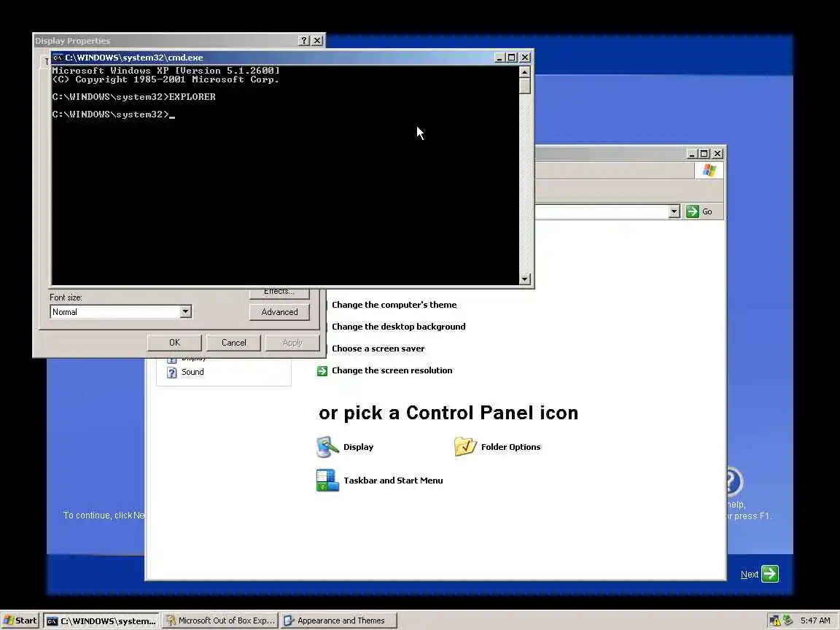The height and width of the screenshot is (630, 840).
Task: Open the Taskbar and Start Menu icon
Action: tap(327, 481)
